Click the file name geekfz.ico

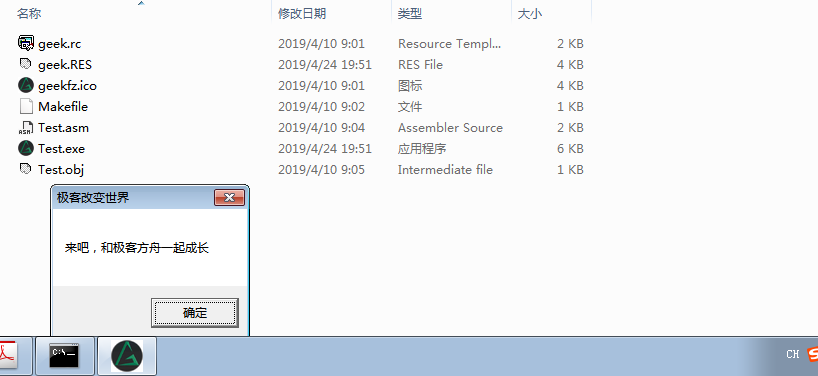(x=67, y=86)
